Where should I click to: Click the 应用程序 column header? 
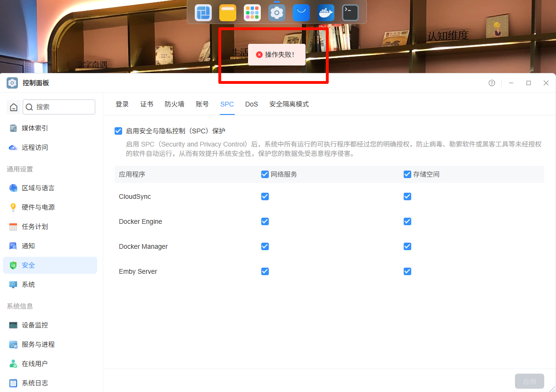click(132, 174)
